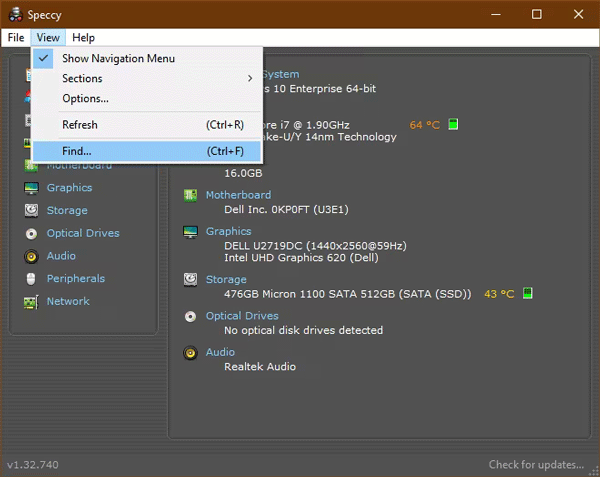Viewport: 600px width, 477px height.
Task: Click the Motherboard icon in the summary panel
Action: 190,195
